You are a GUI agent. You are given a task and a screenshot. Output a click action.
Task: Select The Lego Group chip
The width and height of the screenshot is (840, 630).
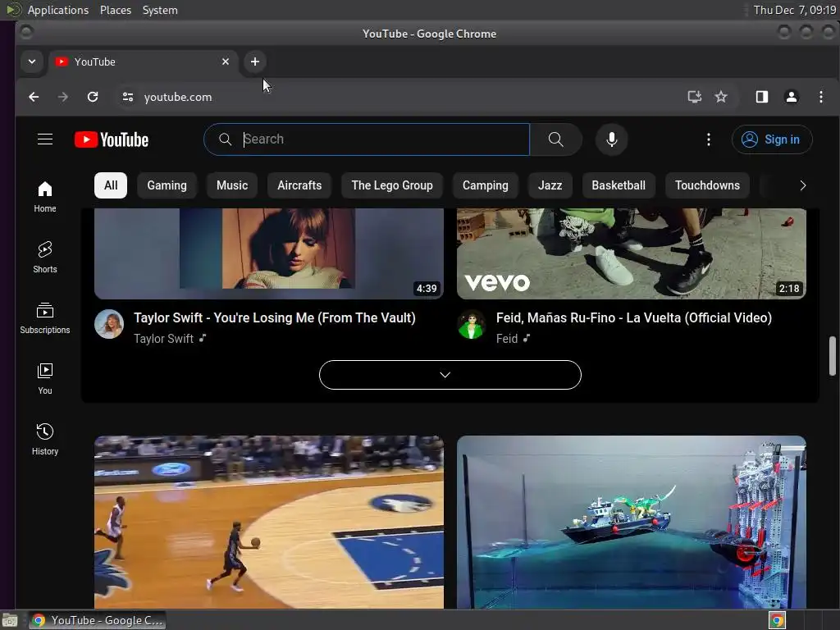tap(392, 185)
